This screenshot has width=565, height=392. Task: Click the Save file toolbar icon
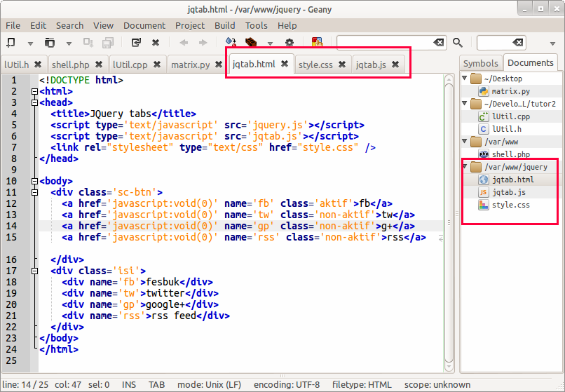point(88,43)
